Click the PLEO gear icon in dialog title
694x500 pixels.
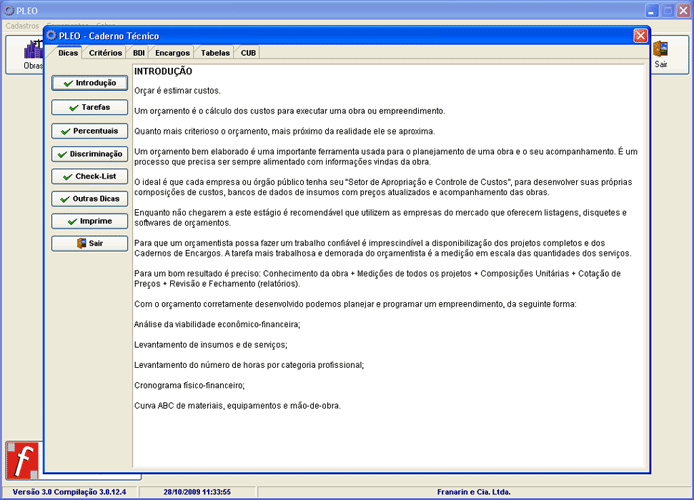pyautogui.click(x=52, y=35)
